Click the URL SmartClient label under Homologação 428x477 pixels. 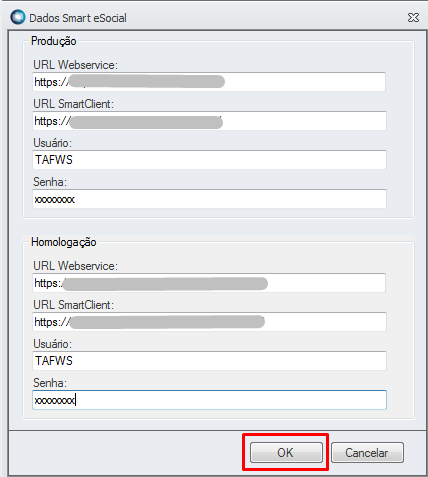click(73, 305)
